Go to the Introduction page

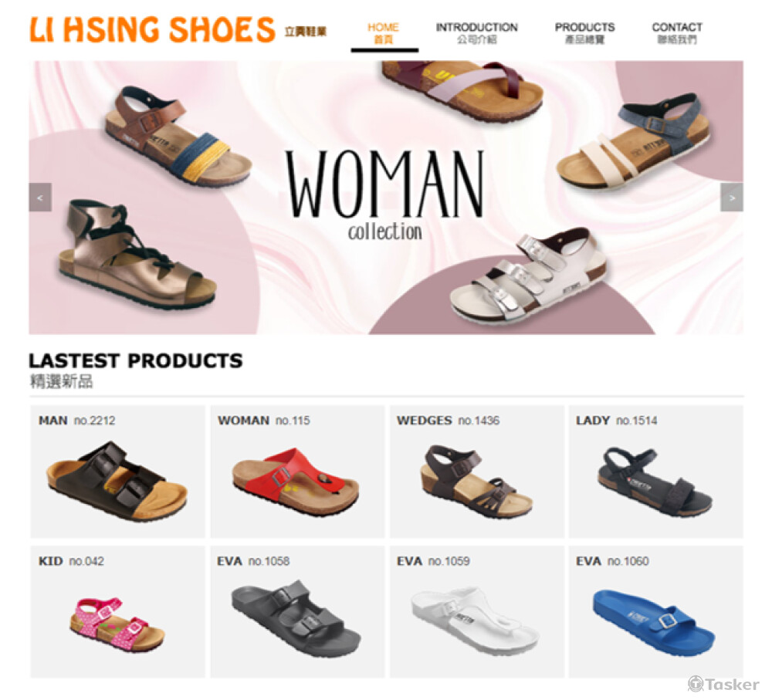pyautogui.click(x=476, y=33)
